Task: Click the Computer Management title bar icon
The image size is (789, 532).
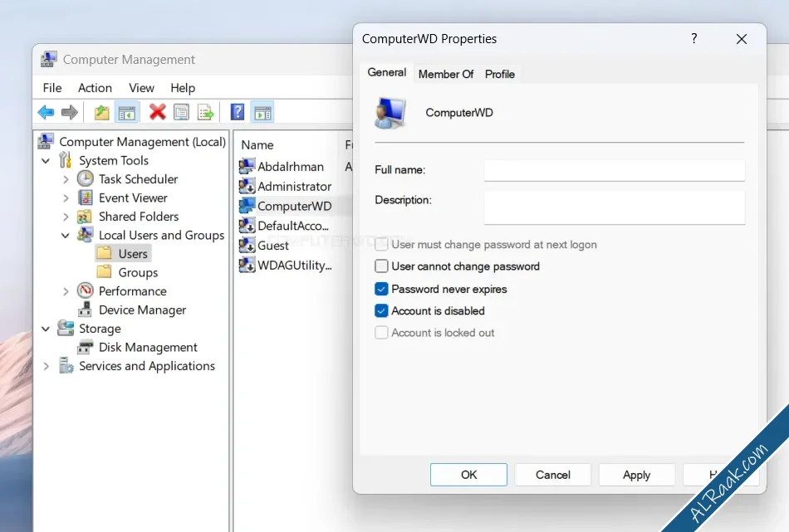Action: (49, 59)
